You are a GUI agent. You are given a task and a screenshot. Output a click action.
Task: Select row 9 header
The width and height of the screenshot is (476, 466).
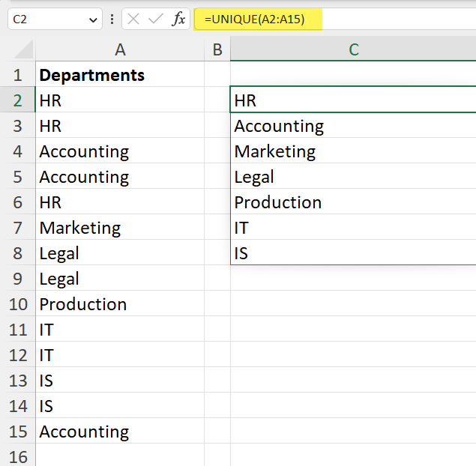click(x=17, y=279)
